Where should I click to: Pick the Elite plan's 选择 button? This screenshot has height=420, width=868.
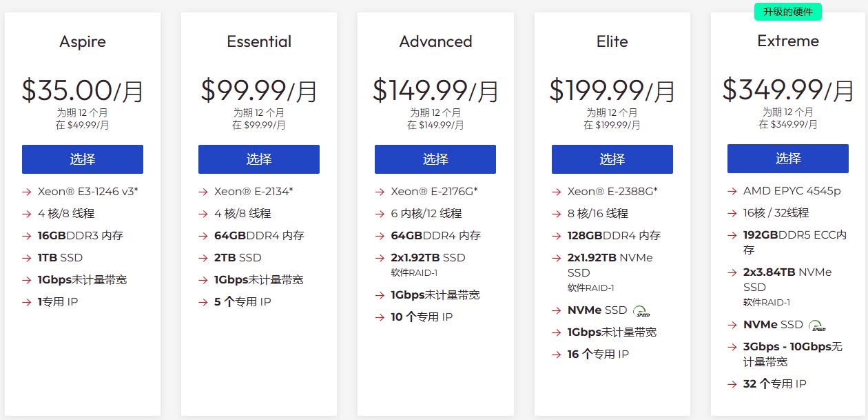(x=612, y=159)
